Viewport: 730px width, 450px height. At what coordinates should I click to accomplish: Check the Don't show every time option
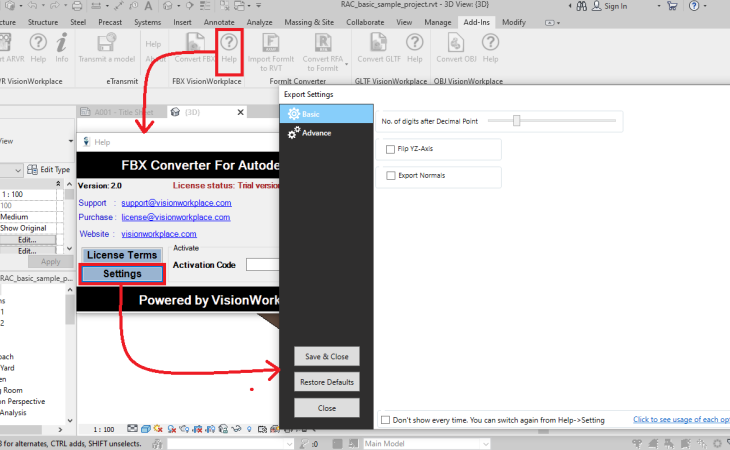pyautogui.click(x=387, y=419)
